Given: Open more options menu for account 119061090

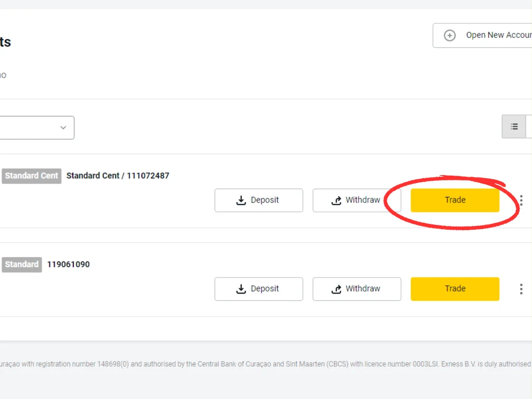Looking at the screenshot, I should [x=521, y=289].
